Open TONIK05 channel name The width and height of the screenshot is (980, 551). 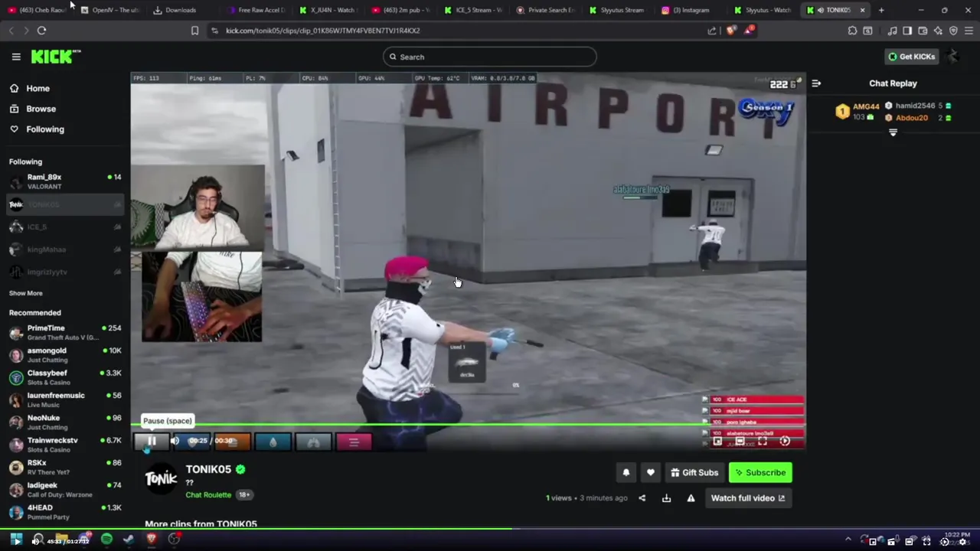[208, 469]
